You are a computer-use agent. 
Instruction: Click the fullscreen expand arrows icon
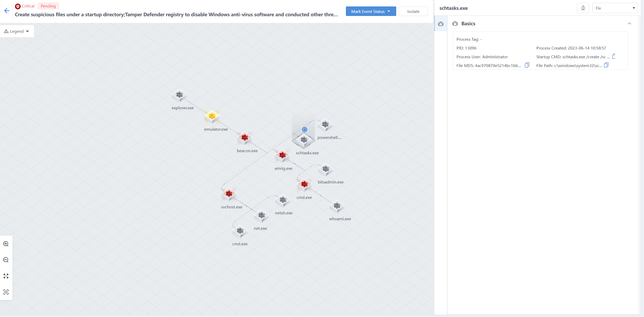point(6,276)
